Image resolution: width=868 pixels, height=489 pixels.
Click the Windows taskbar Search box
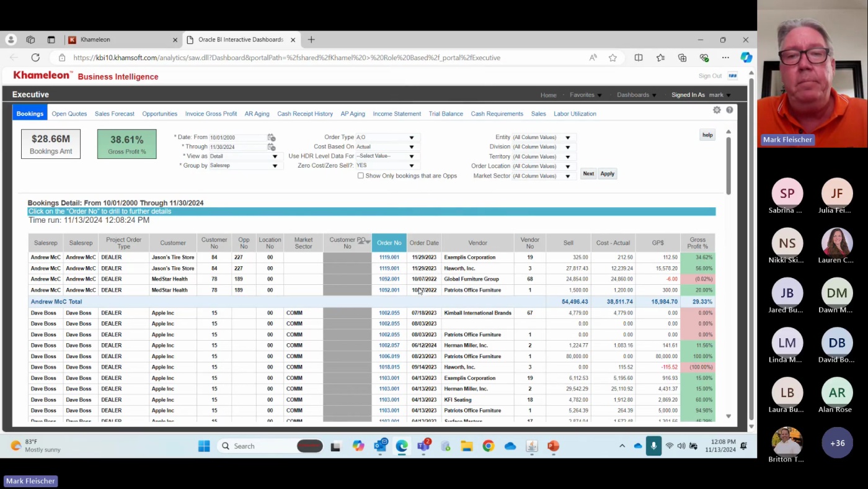[x=270, y=446]
